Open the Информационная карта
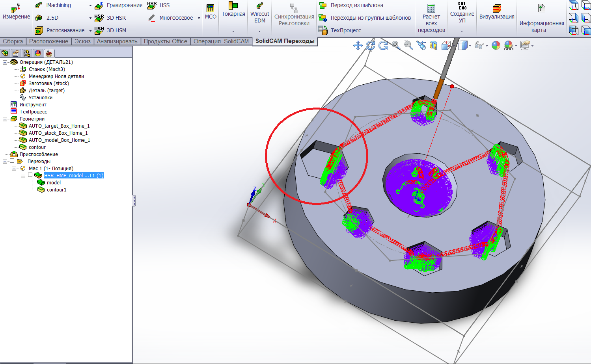Image resolution: width=591 pixels, height=364 pixels. pyautogui.click(x=542, y=18)
